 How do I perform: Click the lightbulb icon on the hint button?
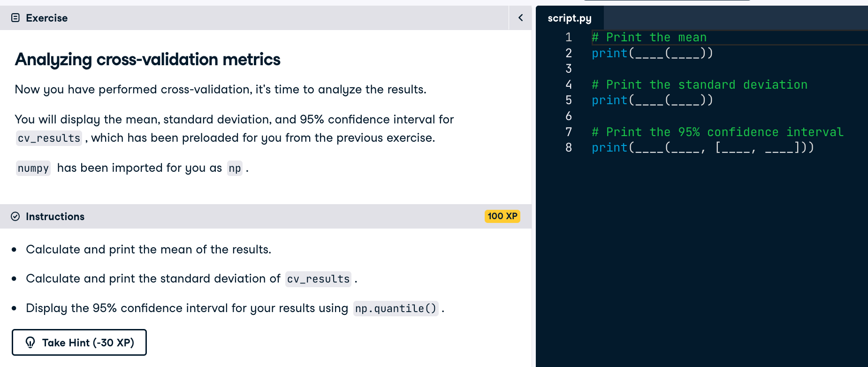(31, 343)
